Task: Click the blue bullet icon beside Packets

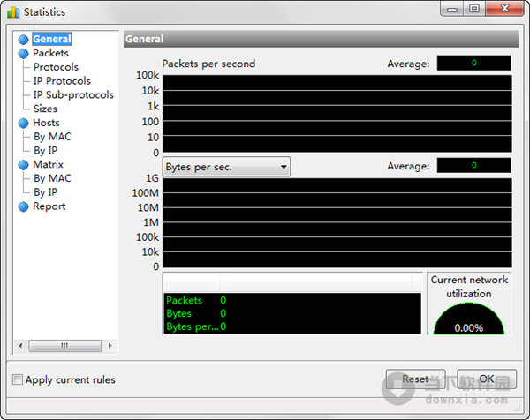Action: 23,53
